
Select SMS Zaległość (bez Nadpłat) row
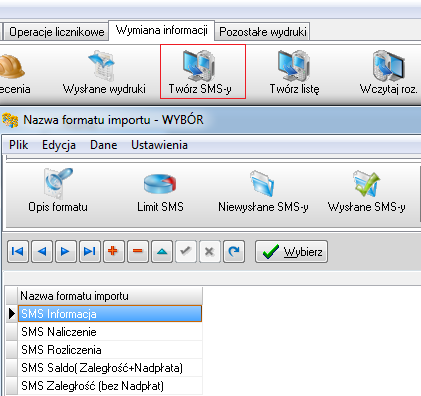[110, 386]
